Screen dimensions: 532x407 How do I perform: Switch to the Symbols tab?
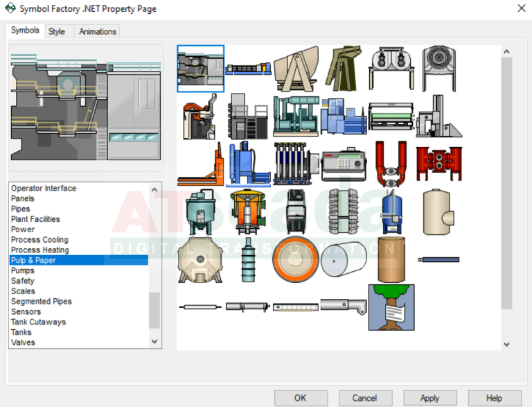tap(25, 31)
